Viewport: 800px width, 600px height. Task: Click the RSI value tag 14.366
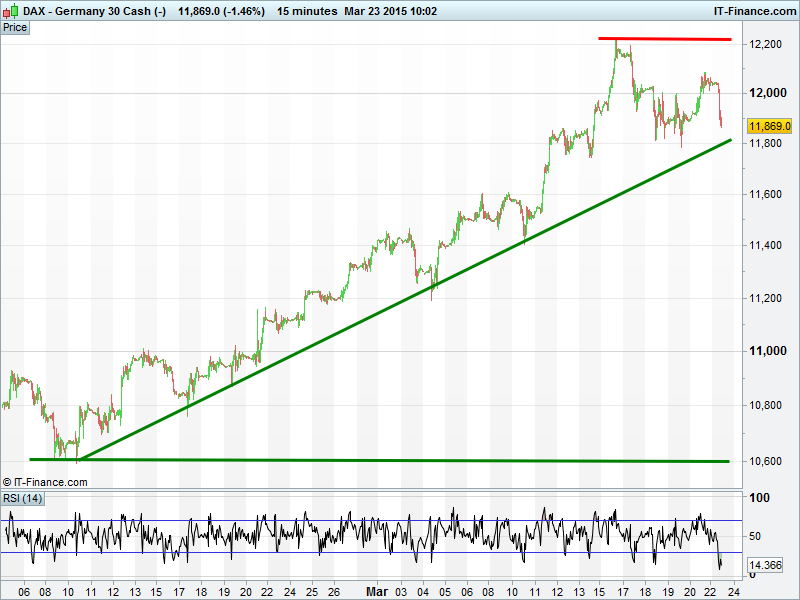click(765, 566)
